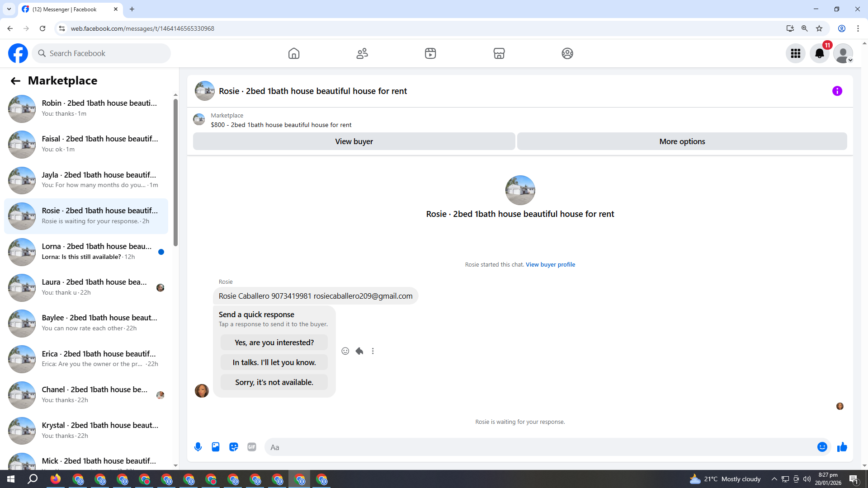Open a new browser tab
This screenshot has height=488, width=868.
click(132, 9)
